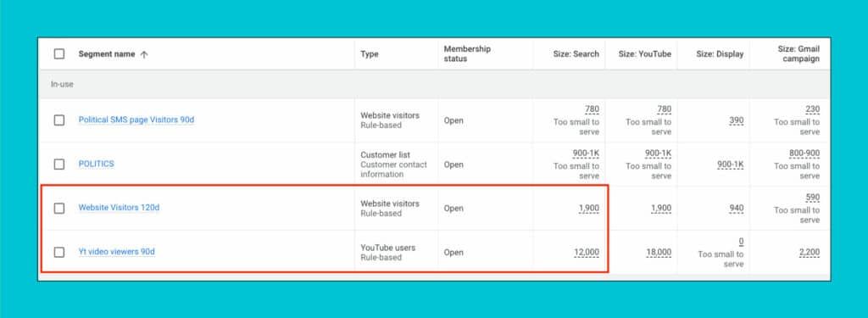Screen dimensions: 868x318
Task: Click Open status in Yt video viewers row
Action: click(453, 252)
